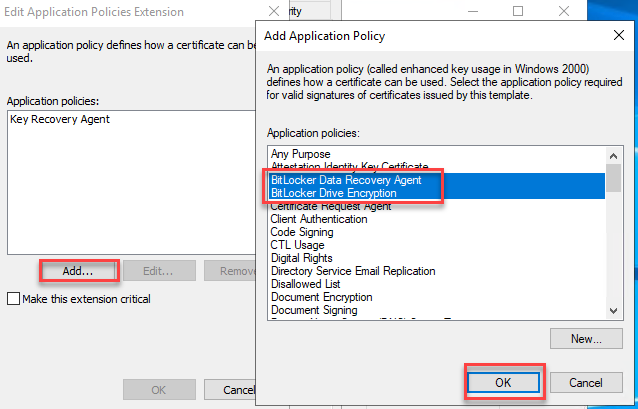The height and width of the screenshot is (409, 638).
Task: Select Any Purpose in policy list
Action: (300, 154)
